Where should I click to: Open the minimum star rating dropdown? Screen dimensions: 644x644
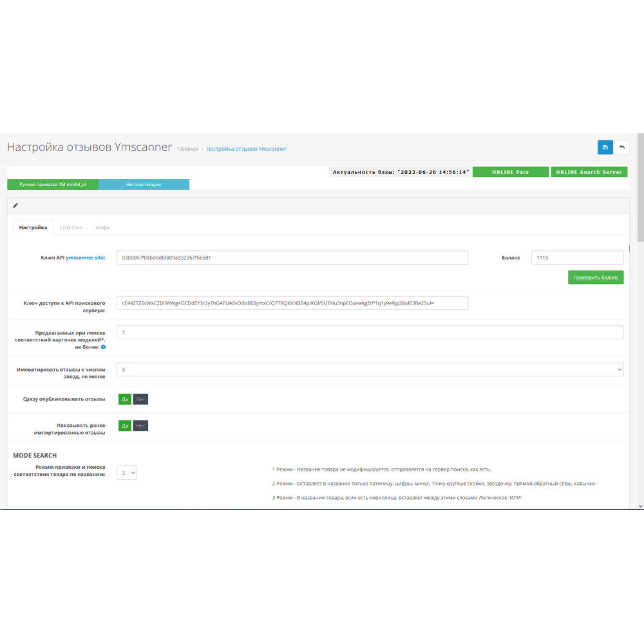pos(370,370)
